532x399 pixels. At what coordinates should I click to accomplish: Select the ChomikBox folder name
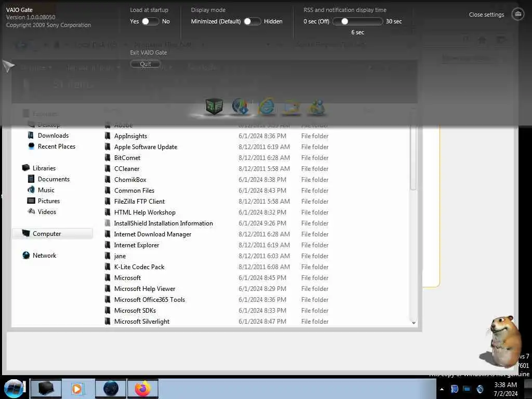(x=130, y=179)
